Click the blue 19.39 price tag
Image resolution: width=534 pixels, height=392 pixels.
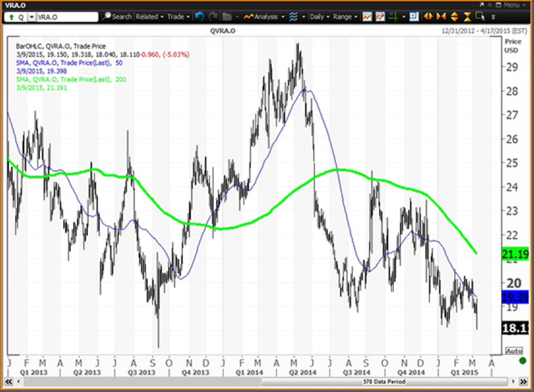click(x=515, y=298)
